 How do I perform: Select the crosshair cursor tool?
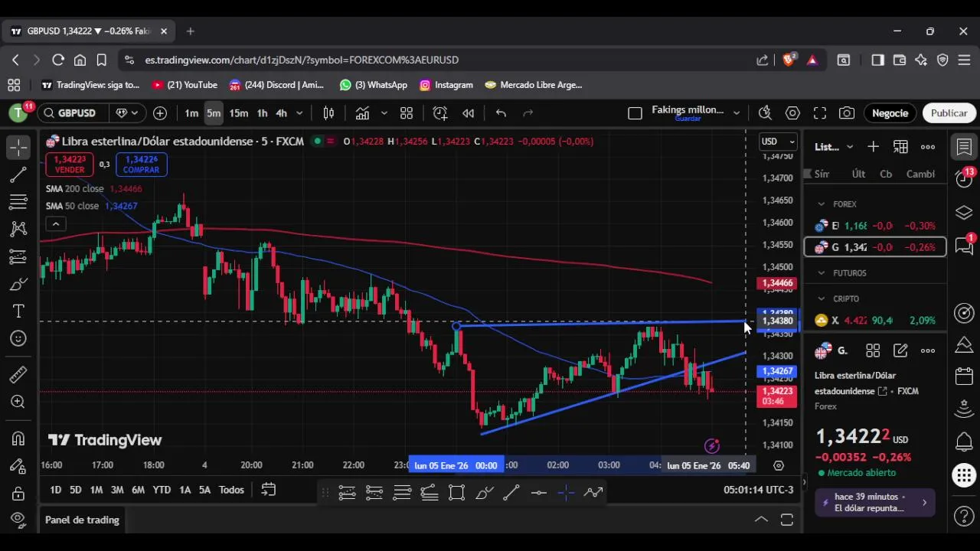click(18, 147)
